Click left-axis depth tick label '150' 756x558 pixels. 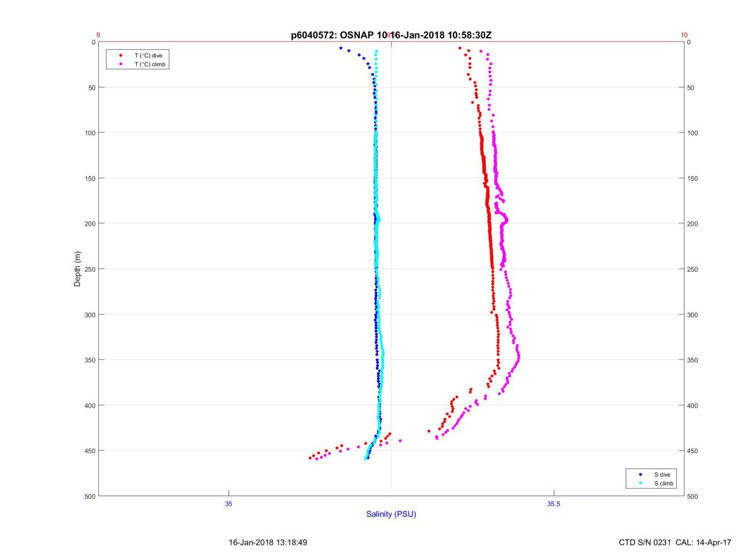coord(89,178)
